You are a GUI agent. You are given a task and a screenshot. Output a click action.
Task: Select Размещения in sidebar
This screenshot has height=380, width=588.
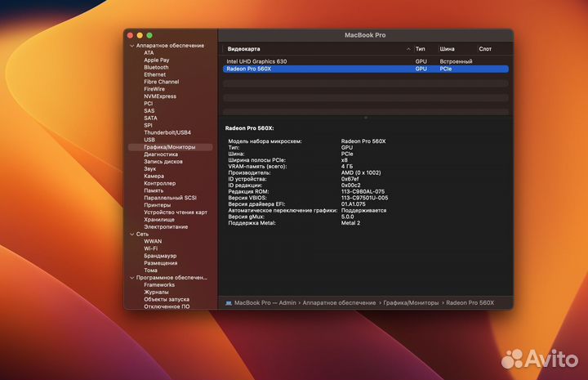[161, 263]
